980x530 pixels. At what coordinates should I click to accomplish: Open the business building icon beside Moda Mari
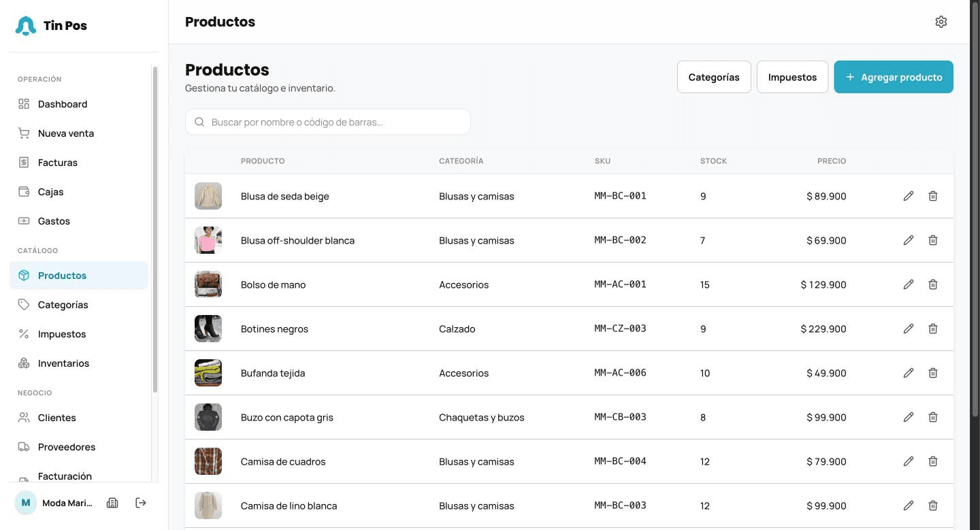[x=112, y=503]
